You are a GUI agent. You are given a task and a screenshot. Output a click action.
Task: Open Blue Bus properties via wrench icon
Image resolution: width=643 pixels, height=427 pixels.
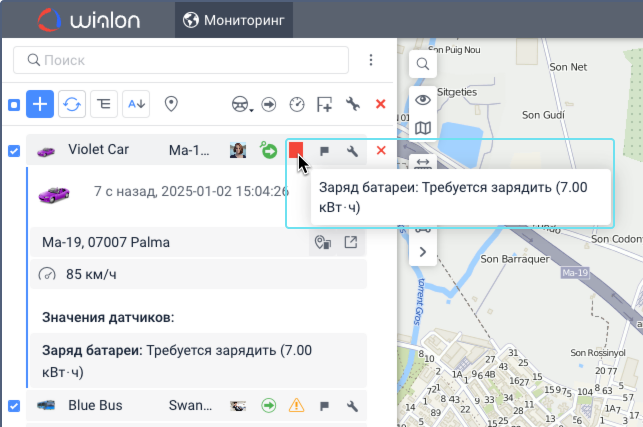coord(352,406)
